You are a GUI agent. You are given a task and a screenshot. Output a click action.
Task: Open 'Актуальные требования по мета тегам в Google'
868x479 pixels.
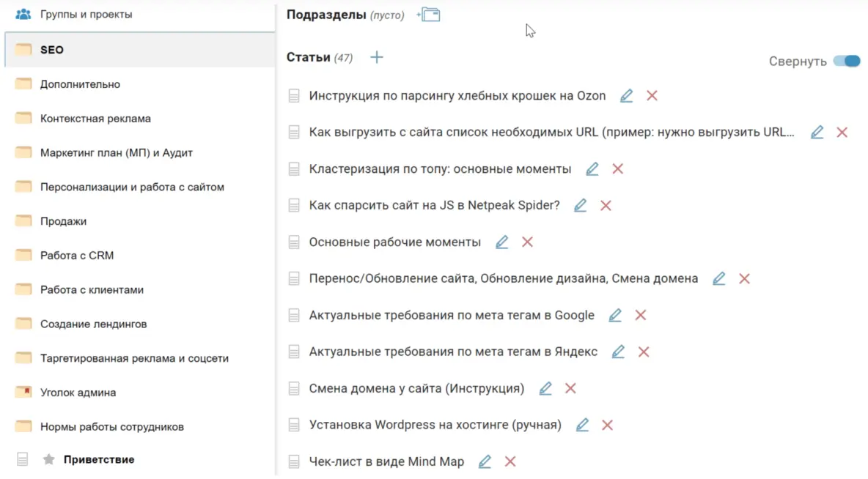pos(451,316)
